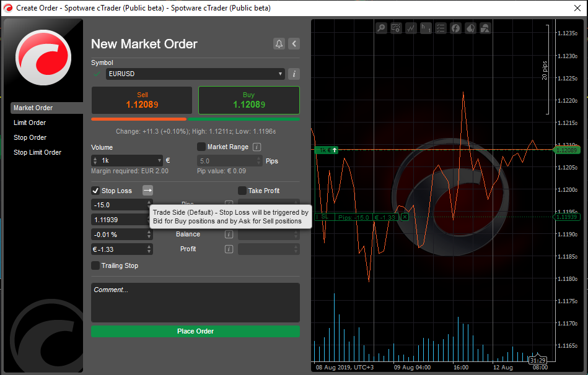588x375 pixels.
Task: Click the Stop Loss trigger side arrow icon
Action: [147, 191]
